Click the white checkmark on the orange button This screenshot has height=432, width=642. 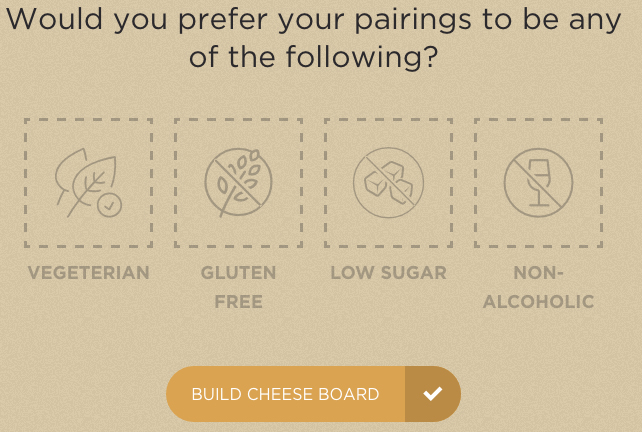click(x=432, y=394)
